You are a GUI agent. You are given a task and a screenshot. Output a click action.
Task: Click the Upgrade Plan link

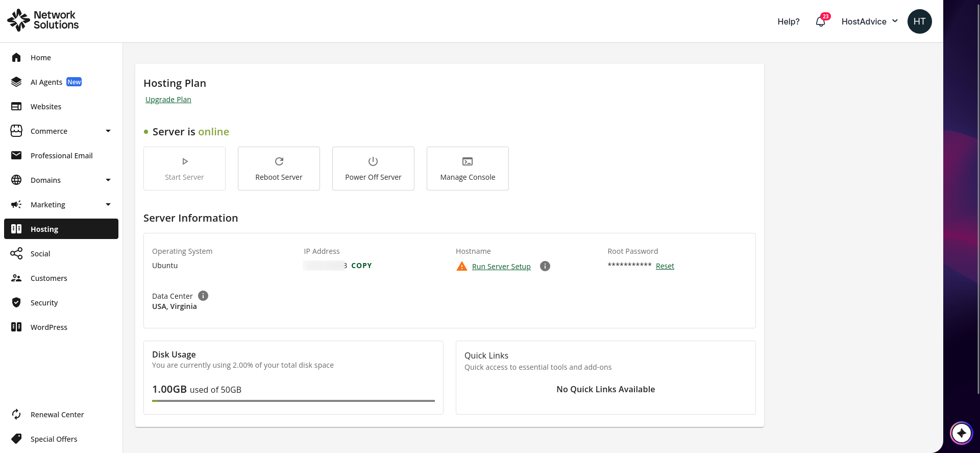pos(168,100)
